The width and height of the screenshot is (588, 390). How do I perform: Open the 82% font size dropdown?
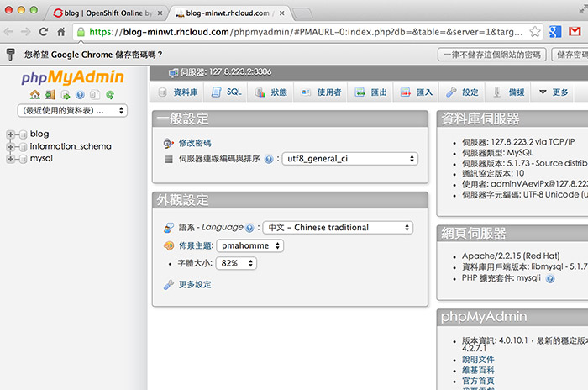(237, 263)
